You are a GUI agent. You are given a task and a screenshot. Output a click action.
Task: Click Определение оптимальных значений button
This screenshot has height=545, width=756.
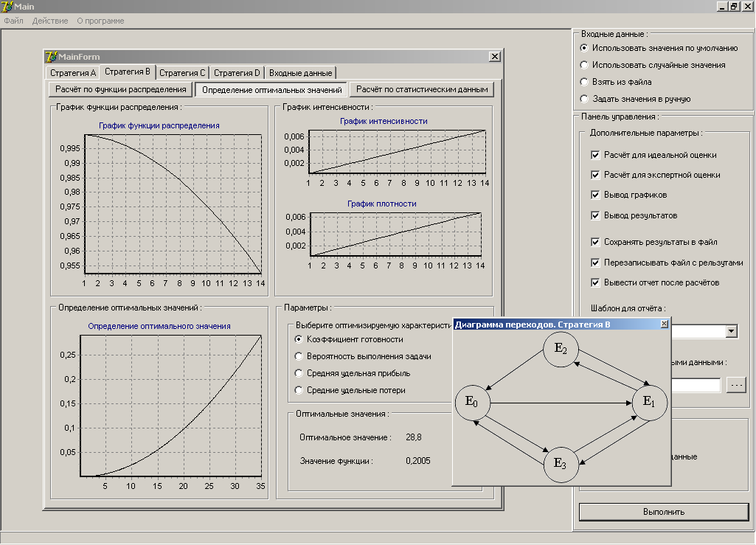coord(271,90)
